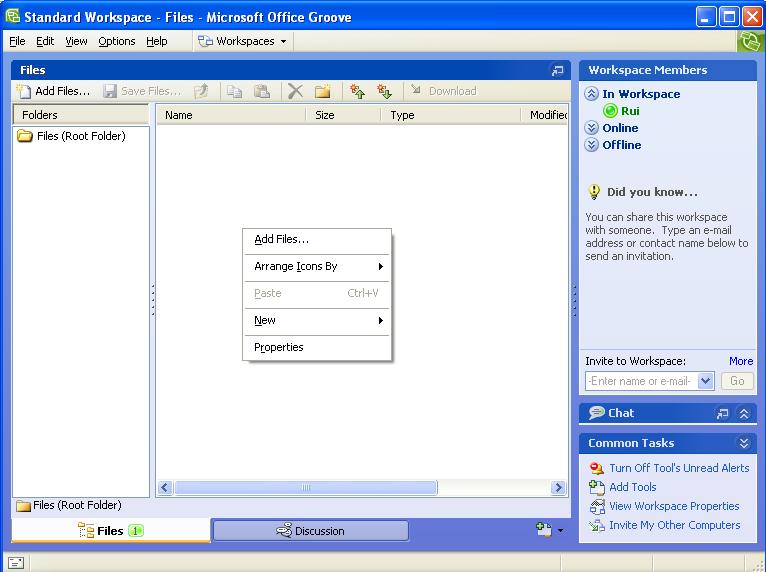Click the Add Tools link

[x=633, y=487]
